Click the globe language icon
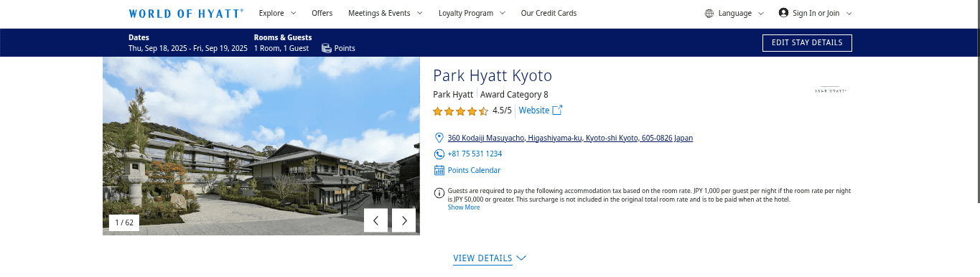The height and width of the screenshot is (277, 980). [709, 13]
